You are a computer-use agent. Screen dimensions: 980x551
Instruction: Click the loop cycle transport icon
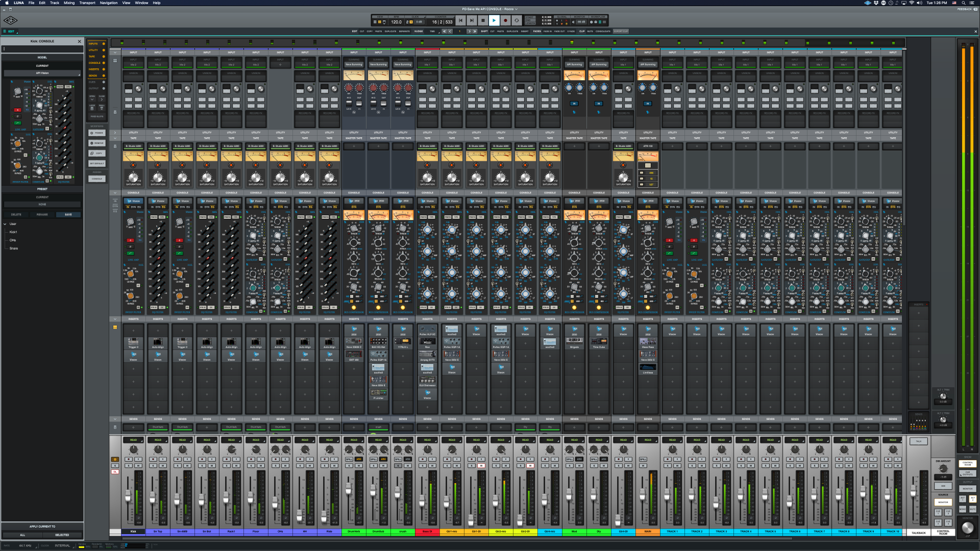click(x=517, y=20)
